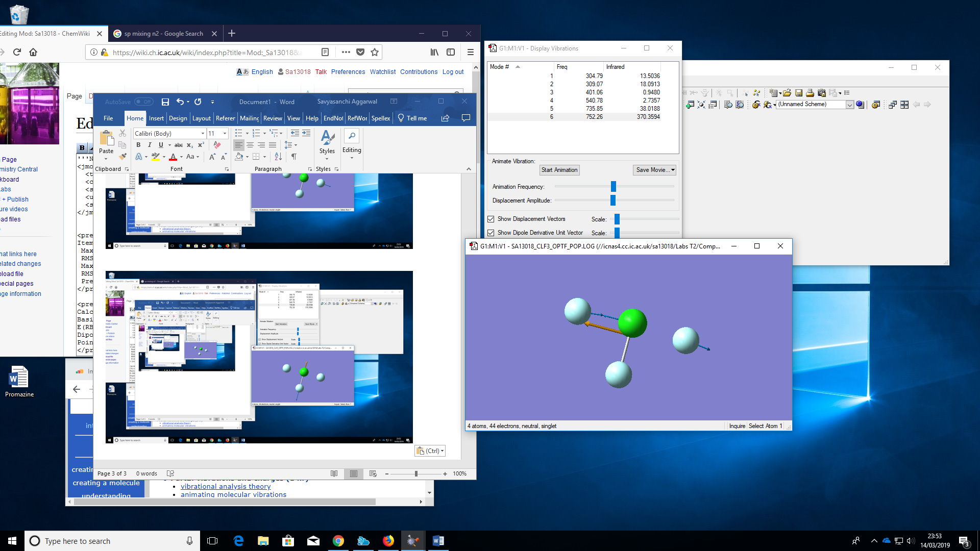Image resolution: width=980 pixels, height=551 pixels.
Task: Uncheck Show Dipole Derivative Unit Vector
Action: tap(491, 233)
